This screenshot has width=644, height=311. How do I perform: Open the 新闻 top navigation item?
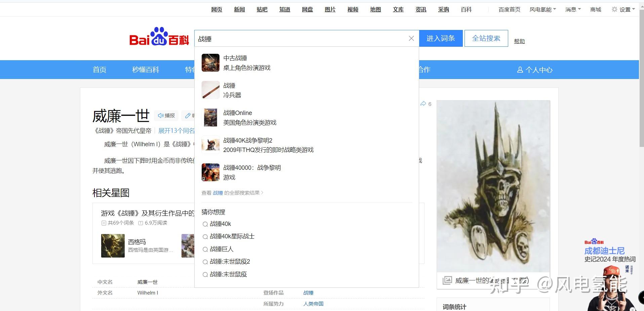pyautogui.click(x=239, y=9)
